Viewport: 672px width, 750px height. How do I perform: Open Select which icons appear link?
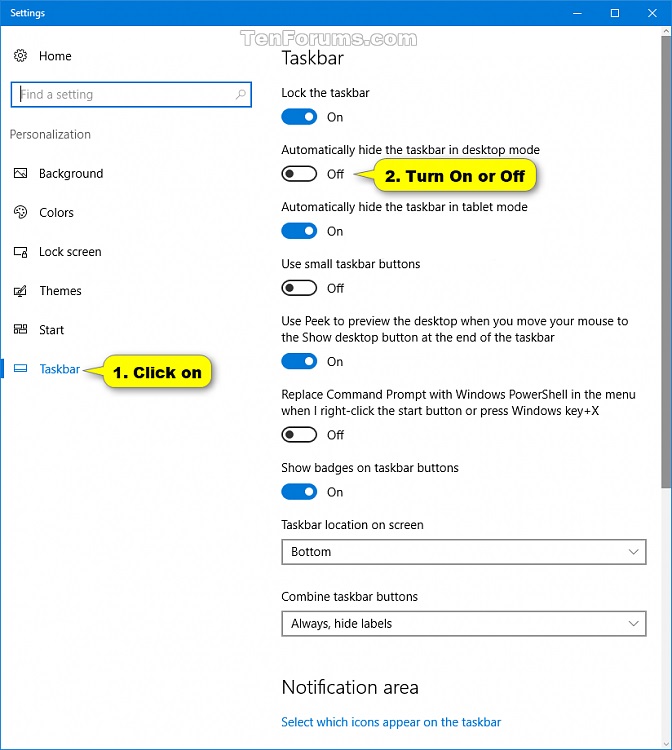pos(391,722)
